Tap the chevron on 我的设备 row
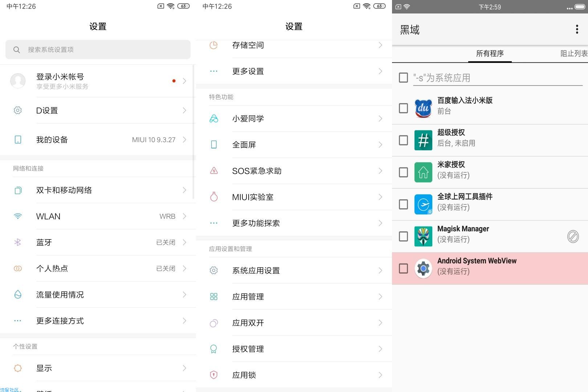The width and height of the screenshot is (588, 392). coord(184,140)
